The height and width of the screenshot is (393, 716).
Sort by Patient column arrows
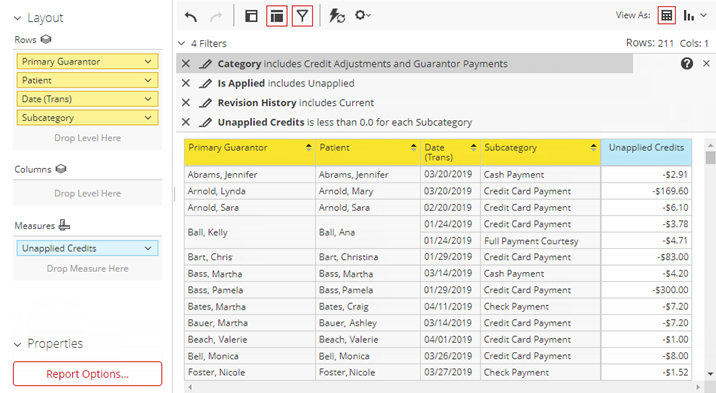413,147
